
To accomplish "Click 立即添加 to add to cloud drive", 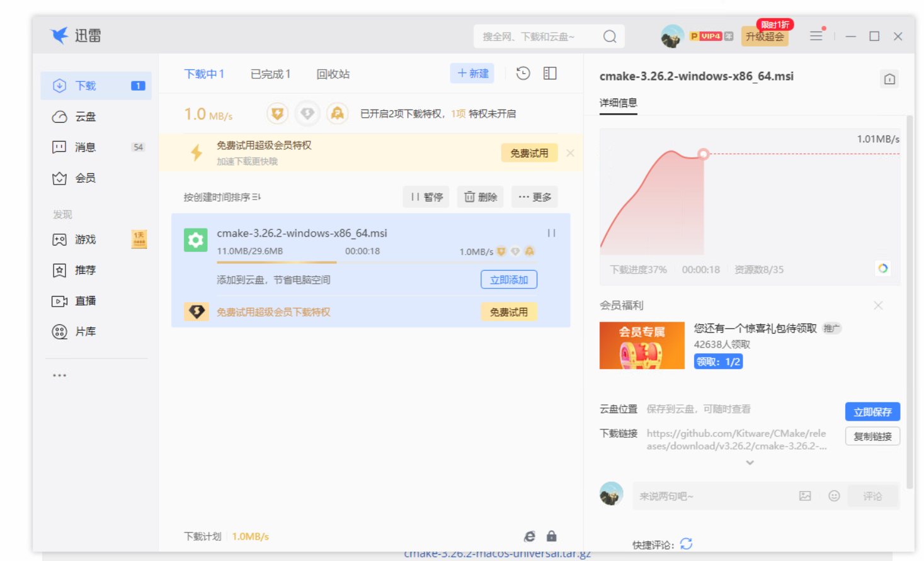I will (x=509, y=280).
